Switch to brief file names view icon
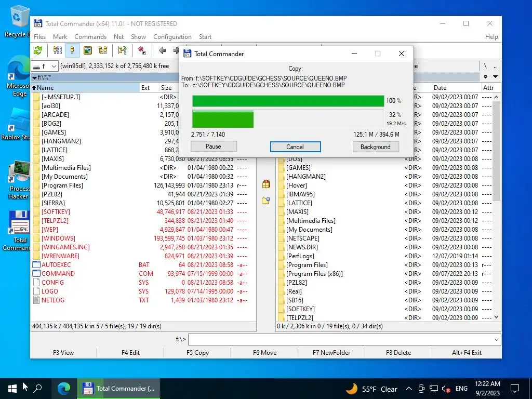The height and width of the screenshot is (399, 532). [58, 50]
